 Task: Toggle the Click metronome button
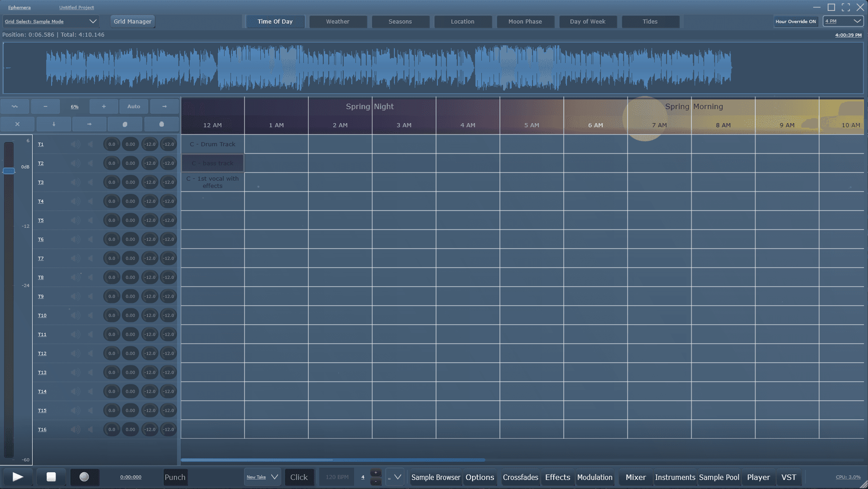tap(299, 477)
